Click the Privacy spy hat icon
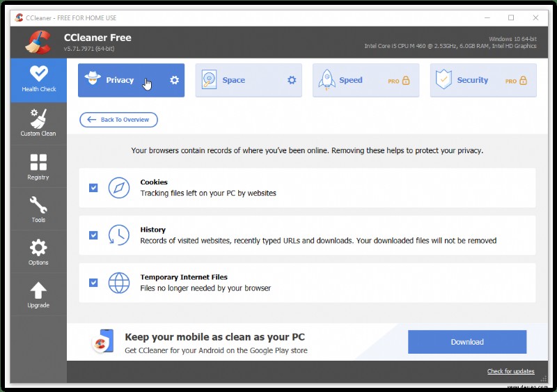The height and width of the screenshot is (392, 557). coord(93,78)
